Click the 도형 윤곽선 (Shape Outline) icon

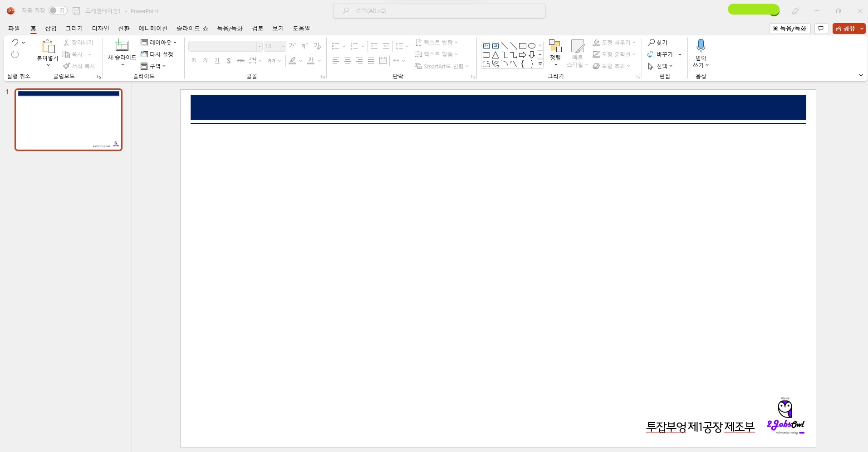coord(596,54)
